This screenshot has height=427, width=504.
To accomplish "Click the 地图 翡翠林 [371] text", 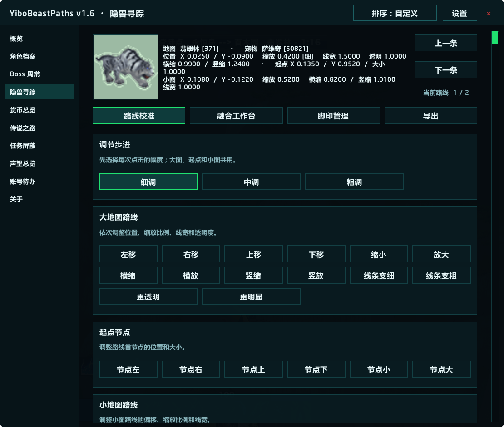I will (191, 49).
